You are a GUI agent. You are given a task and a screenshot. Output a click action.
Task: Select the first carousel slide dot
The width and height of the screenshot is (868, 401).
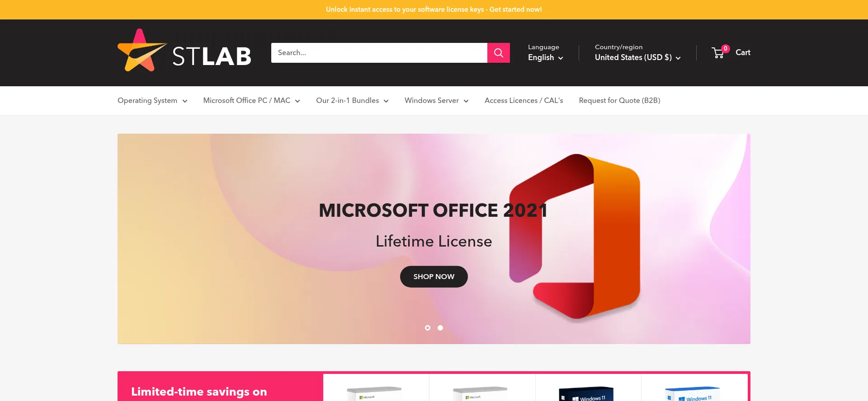(x=428, y=328)
